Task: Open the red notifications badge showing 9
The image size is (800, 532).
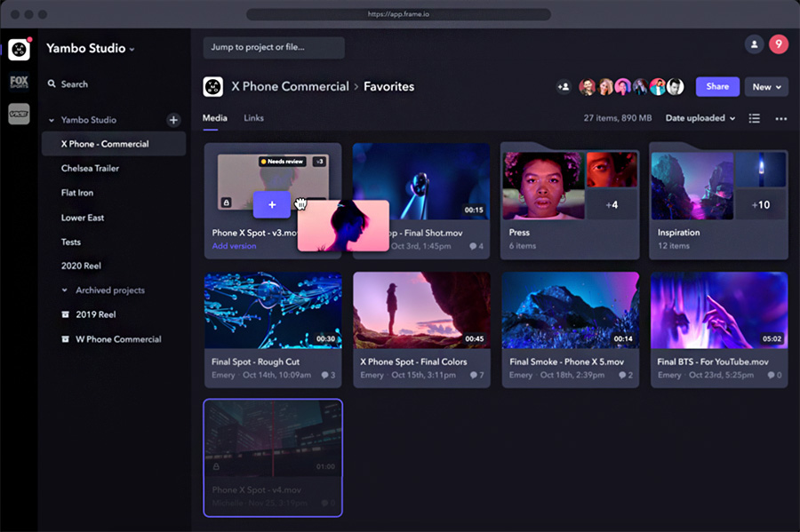Action: click(x=779, y=44)
